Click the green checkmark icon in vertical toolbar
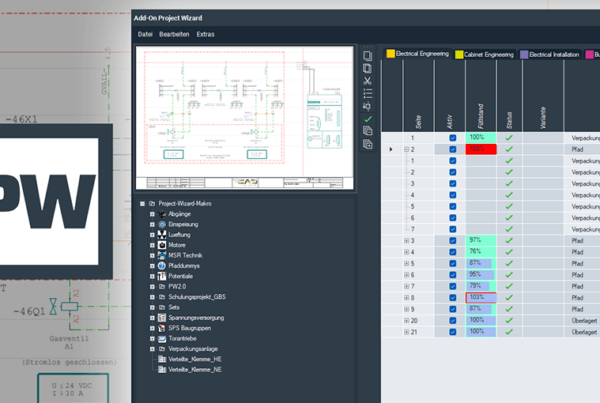This screenshot has height=403, width=600. click(x=368, y=118)
